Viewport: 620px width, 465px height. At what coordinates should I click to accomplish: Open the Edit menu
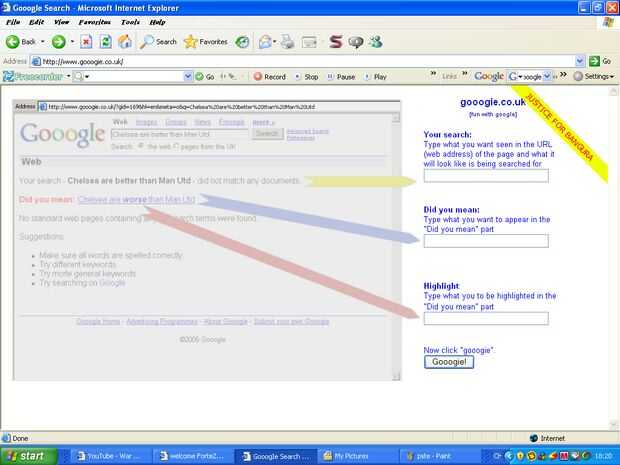click(x=36, y=22)
